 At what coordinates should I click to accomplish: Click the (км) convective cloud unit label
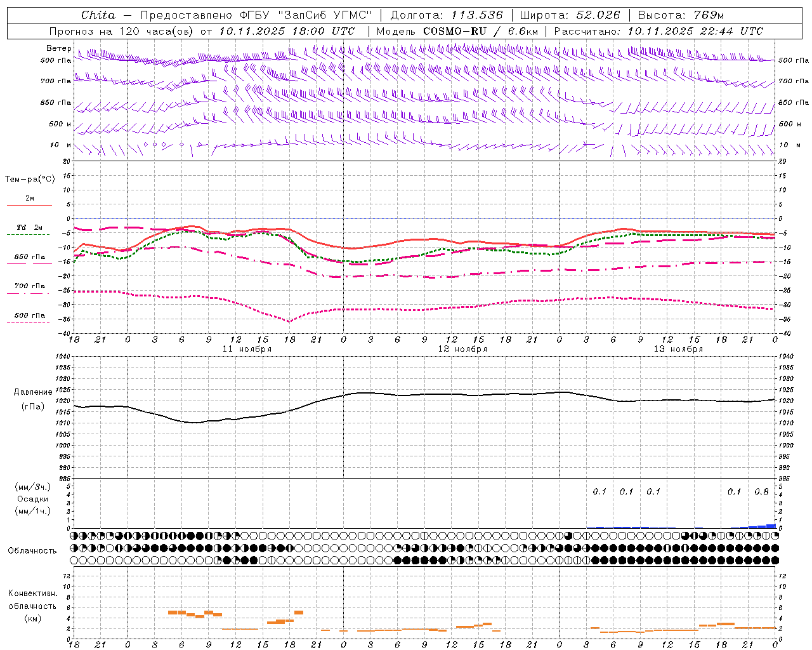click(x=33, y=618)
